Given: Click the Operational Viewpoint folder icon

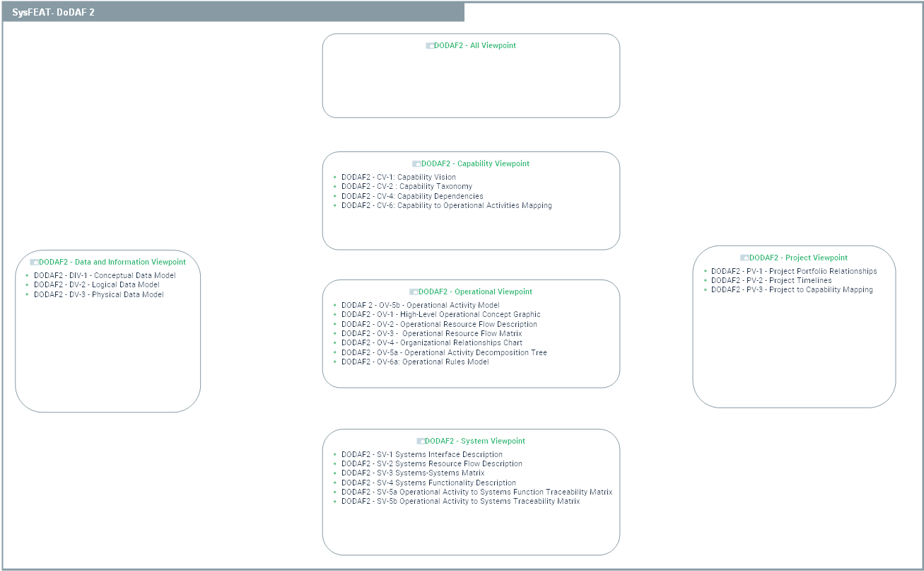Looking at the screenshot, I should pyautogui.click(x=414, y=292).
